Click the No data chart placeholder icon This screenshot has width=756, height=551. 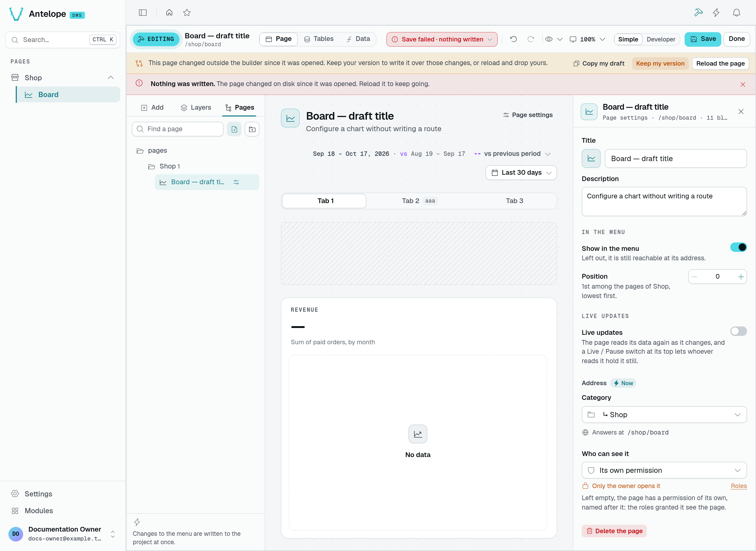coord(418,434)
